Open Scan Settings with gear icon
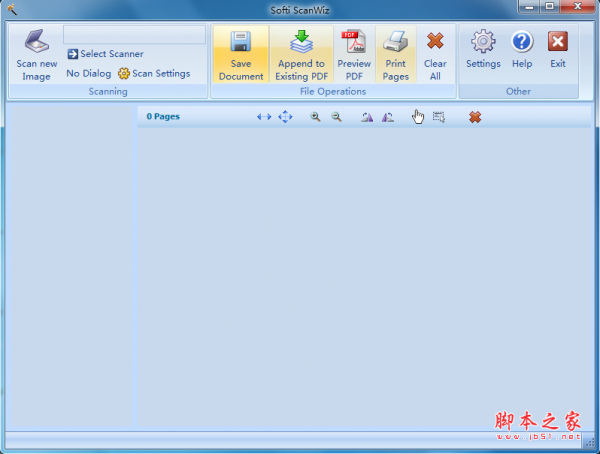 [x=154, y=73]
